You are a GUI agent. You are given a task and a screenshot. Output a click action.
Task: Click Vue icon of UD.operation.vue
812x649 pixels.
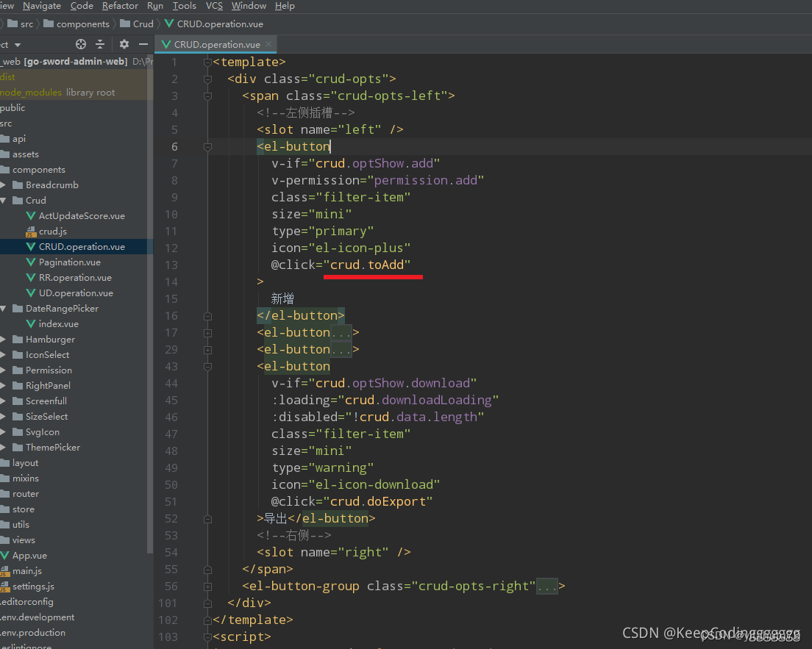(31, 293)
